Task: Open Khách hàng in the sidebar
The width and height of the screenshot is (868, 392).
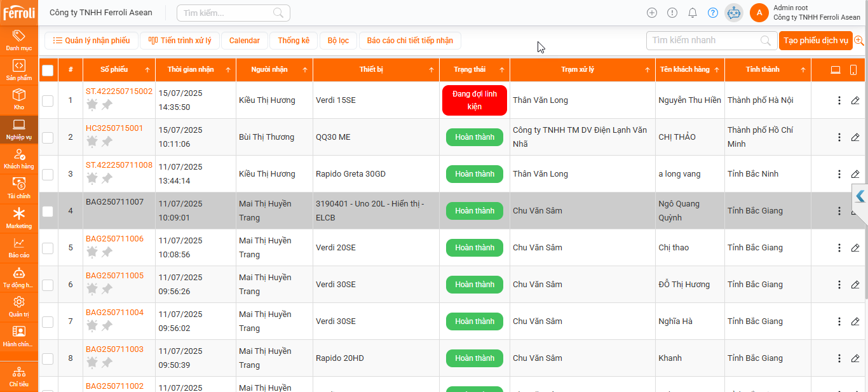Action: pos(19,154)
